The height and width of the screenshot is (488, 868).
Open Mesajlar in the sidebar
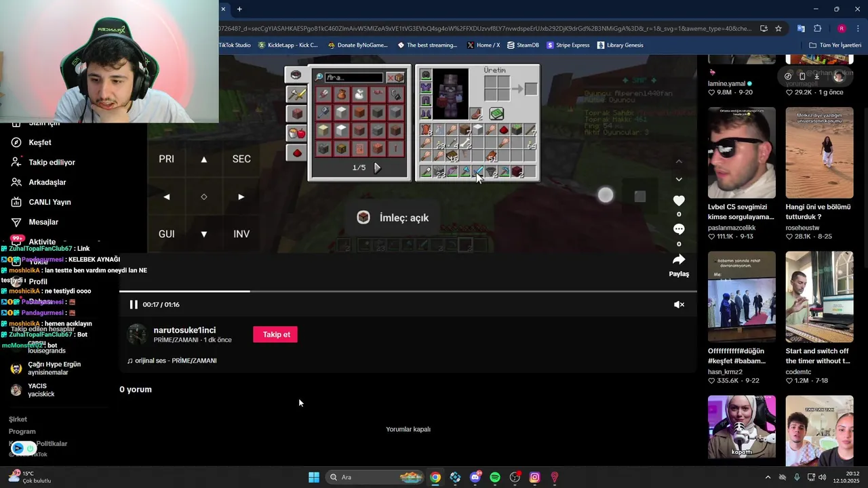click(x=43, y=222)
